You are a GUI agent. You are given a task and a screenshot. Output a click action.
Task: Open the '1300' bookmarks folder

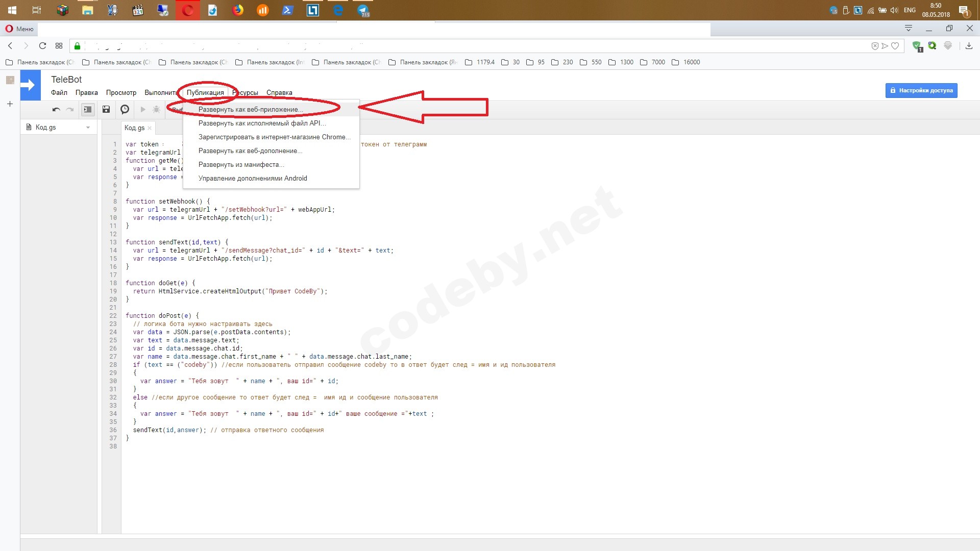621,62
